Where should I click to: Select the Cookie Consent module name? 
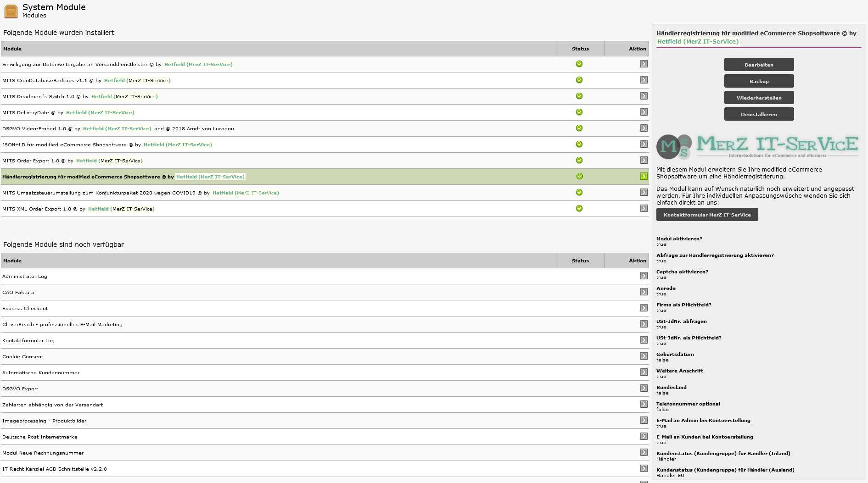point(23,356)
